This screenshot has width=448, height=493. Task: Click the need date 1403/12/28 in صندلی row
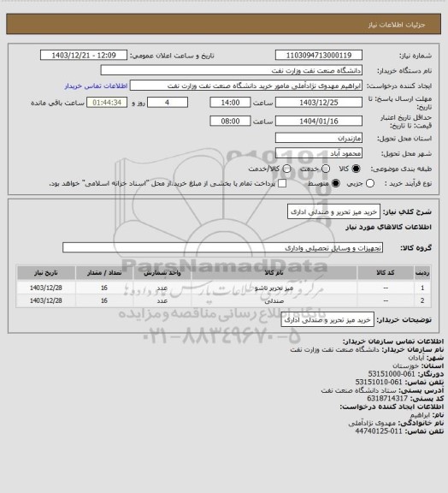click(x=46, y=301)
